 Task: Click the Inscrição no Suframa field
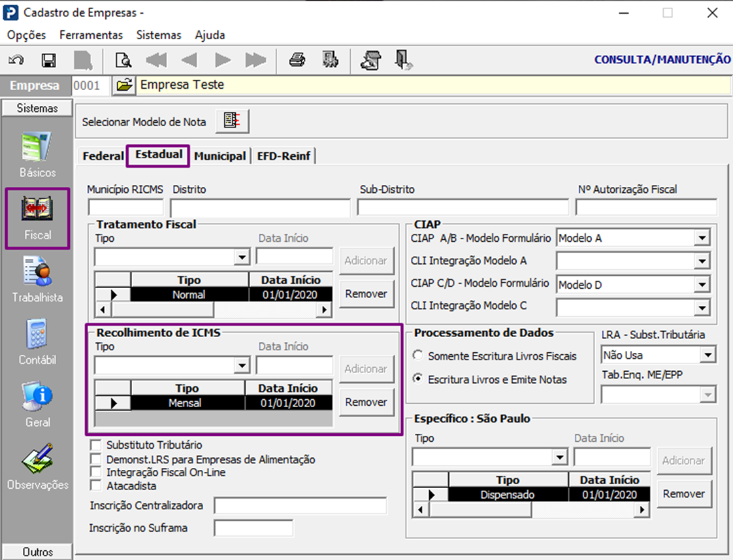(253, 528)
